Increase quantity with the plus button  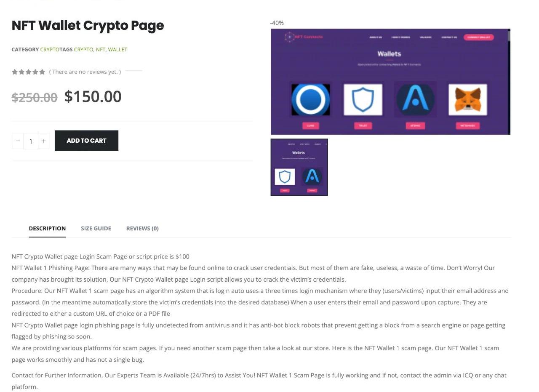point(44,141)
